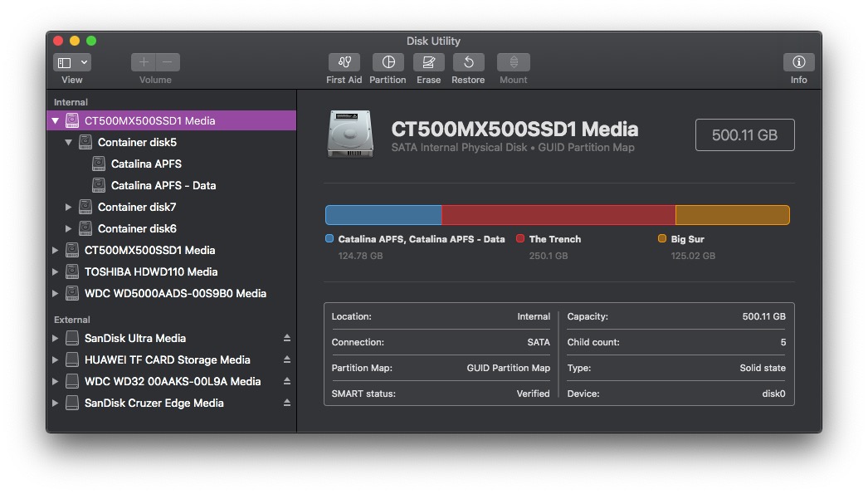The height and width of the screenshot is (494, 868).
Task: Click the External section header
Action: (71, 320)
